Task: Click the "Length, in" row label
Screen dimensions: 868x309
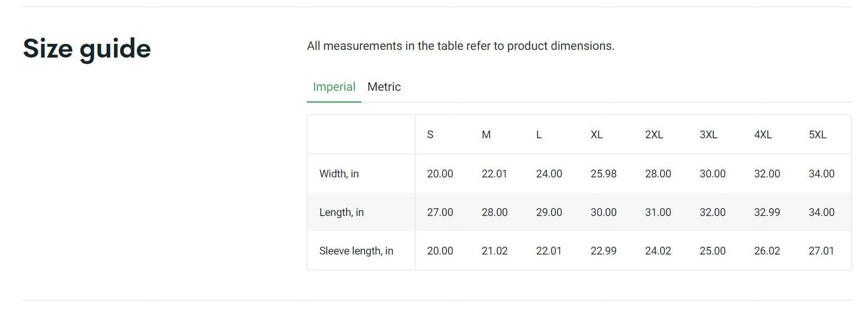Action: click(x=341, y=212)
